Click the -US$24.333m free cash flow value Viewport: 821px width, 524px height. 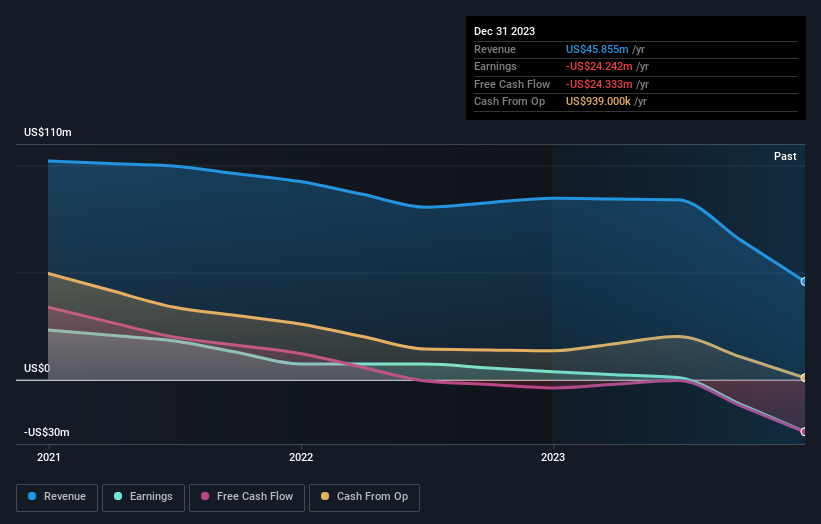599,84
